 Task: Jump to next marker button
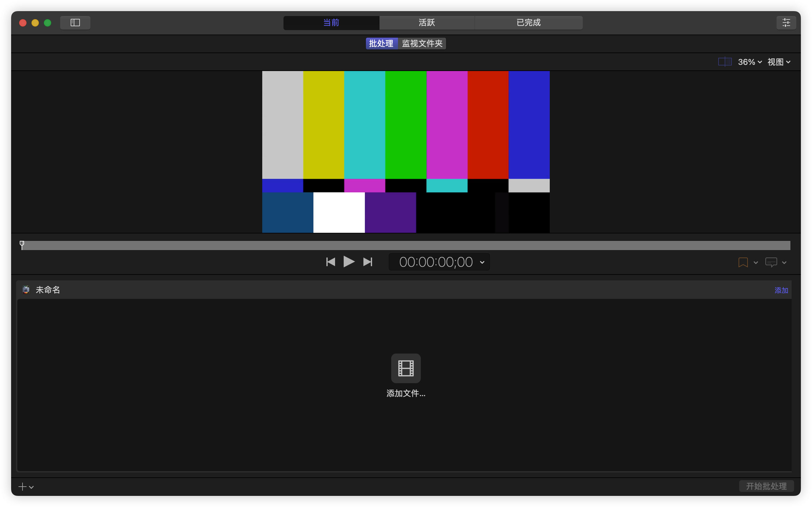tap(367, 262)
